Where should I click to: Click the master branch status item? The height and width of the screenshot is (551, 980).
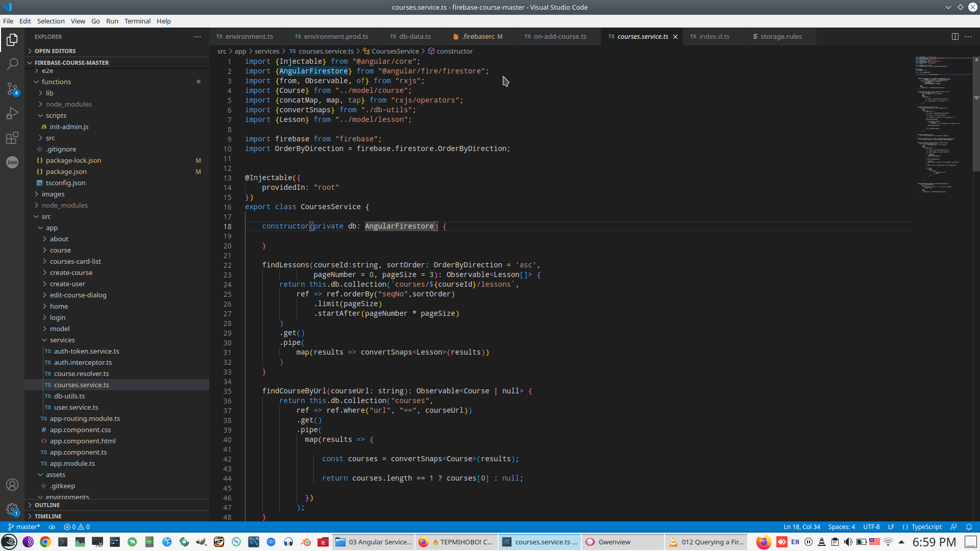click(24, 527)
